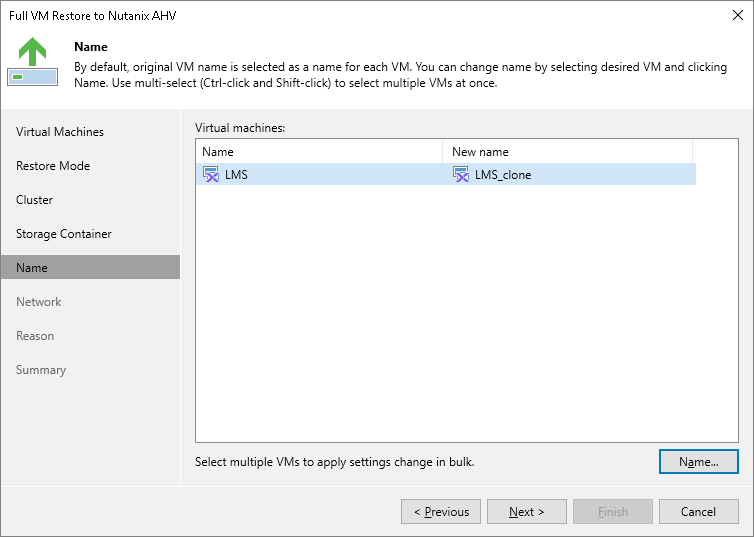Switch to the Cluster step
Image resolution: width=754 pixels, height=537 pixels.
pos(35,200)
